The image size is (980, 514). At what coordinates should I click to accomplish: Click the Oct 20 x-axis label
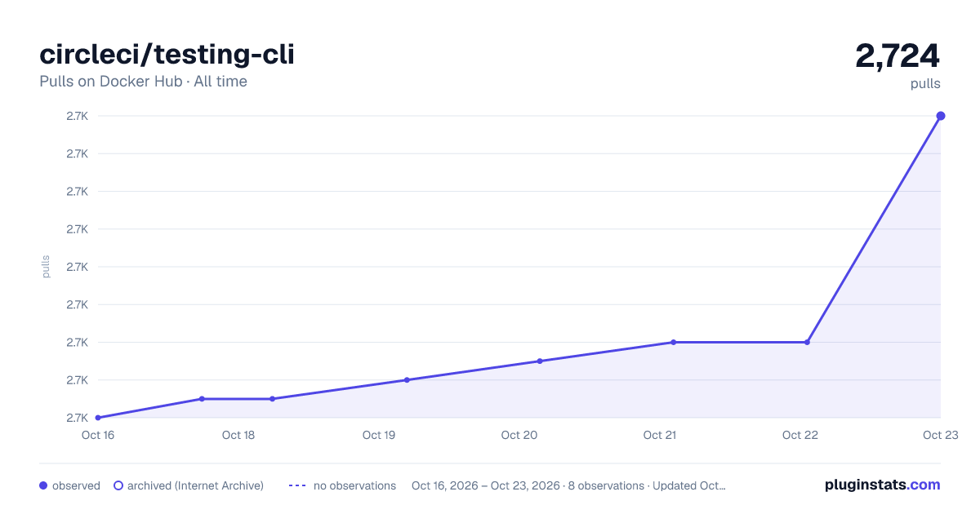[519, 435]
